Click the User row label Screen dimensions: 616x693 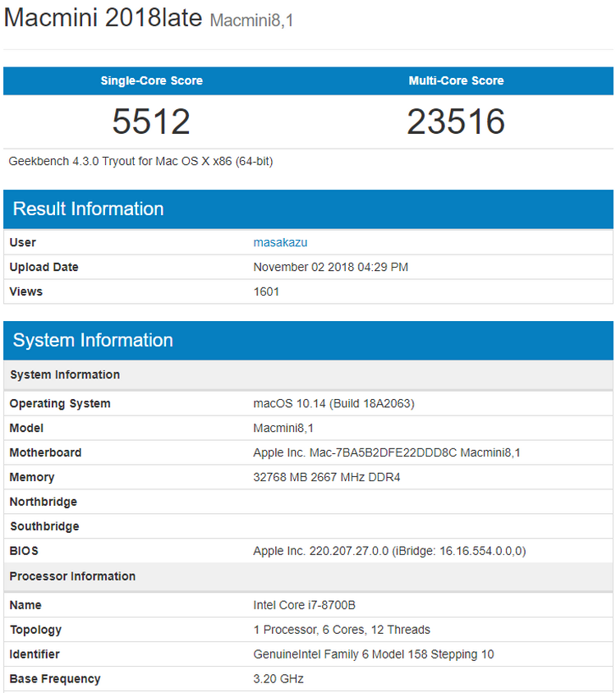22,242
